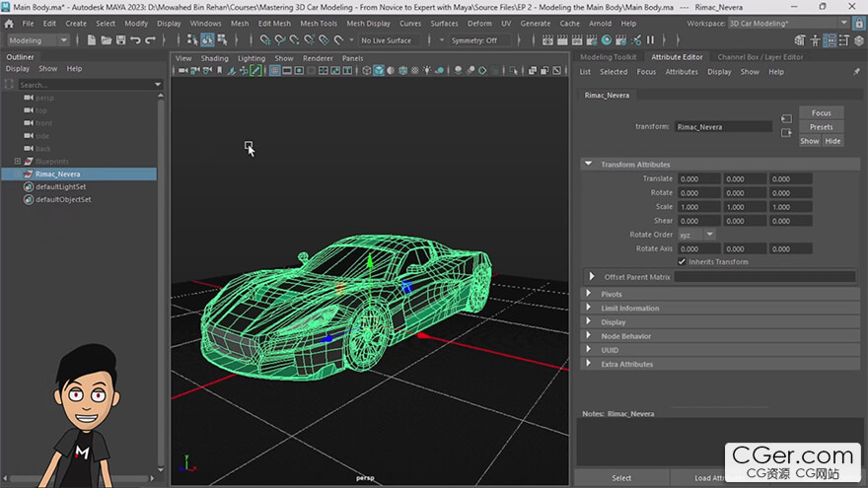Toggle the Modeling Toolkit sidebar icon
Image resolution: width=868 pixels, height=488 pixels.
point(799,40)
